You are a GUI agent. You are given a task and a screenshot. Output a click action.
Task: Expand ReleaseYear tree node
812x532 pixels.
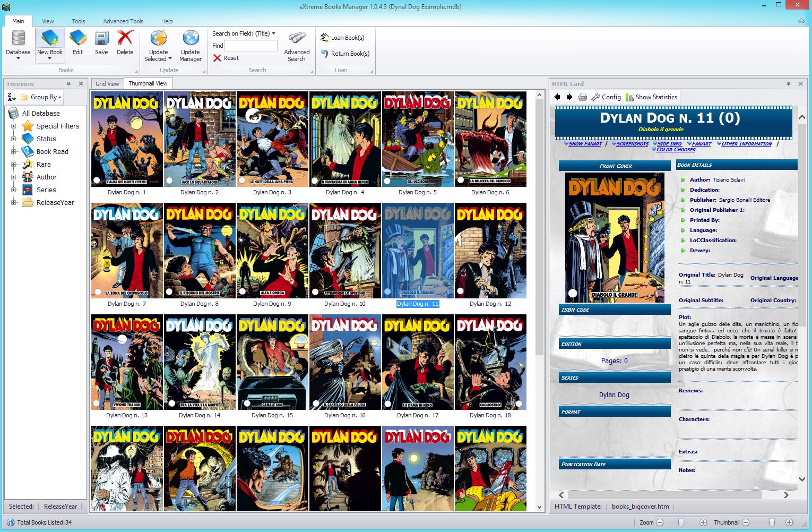click(13, 202)
